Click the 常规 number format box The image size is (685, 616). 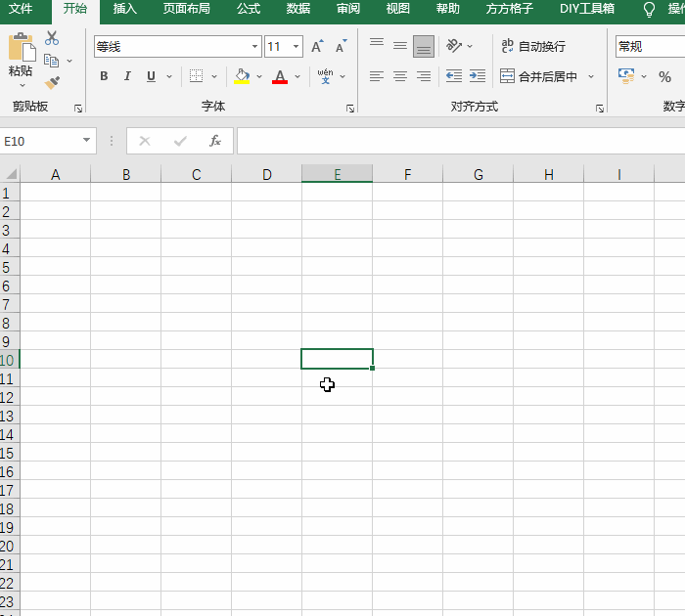[650, 46]
